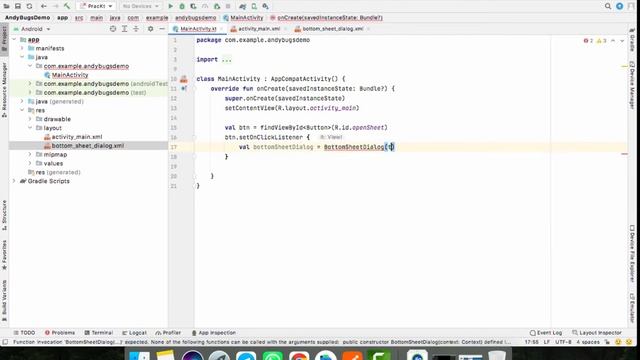The width and height of the screenshot is (640, 360).
Task: Expand java (generated) folder
Action: point(22,101)
